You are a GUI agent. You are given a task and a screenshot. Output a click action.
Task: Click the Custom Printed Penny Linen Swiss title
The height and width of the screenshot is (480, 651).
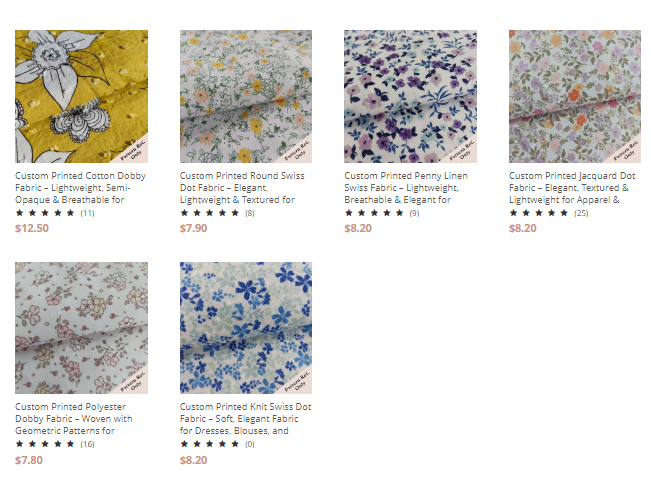(x=406, y=188)
